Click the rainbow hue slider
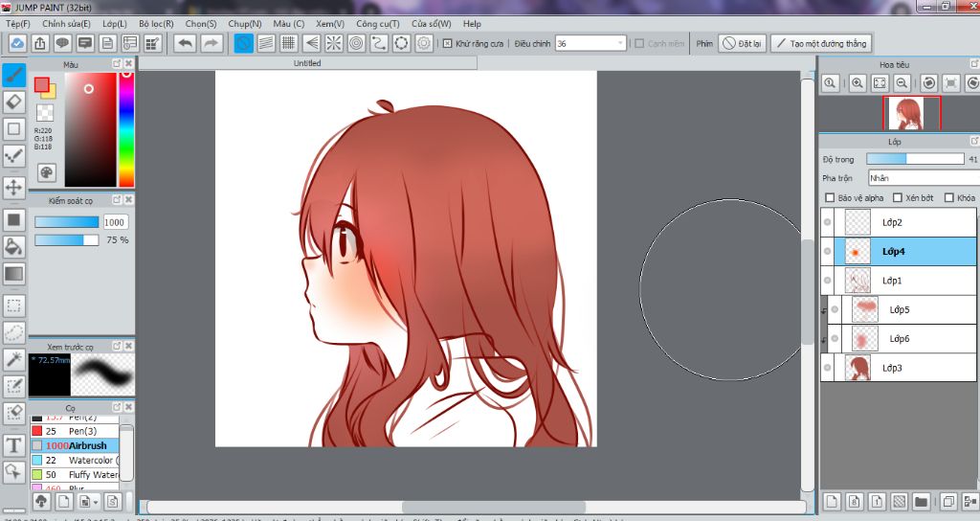 126,129
